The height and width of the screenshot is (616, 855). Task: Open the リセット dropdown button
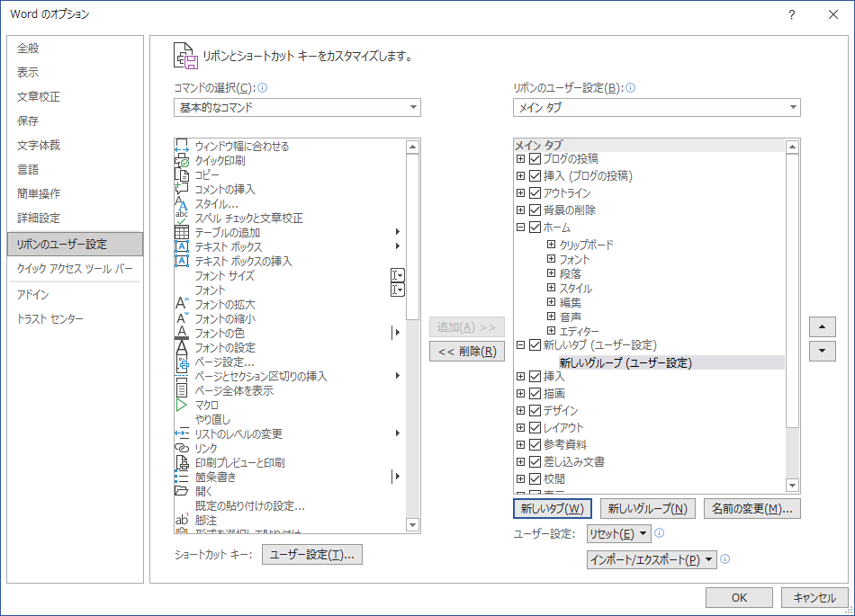(x=619, y=534)
